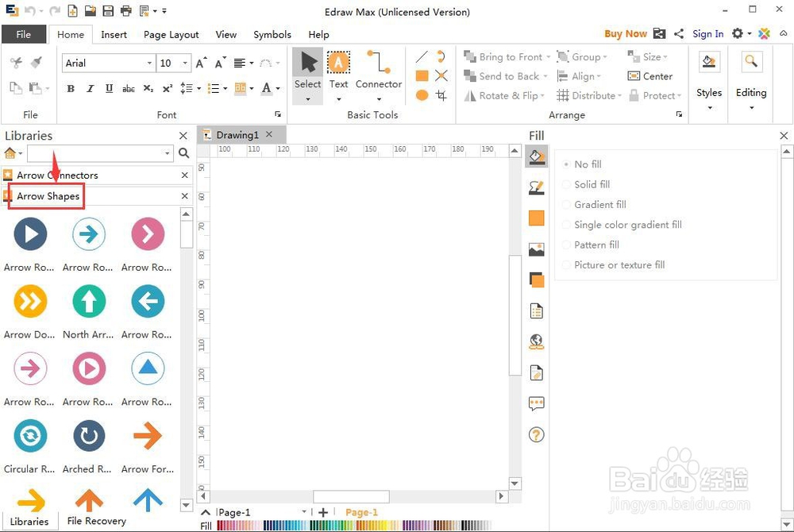Open the Insert Picture panel icon
The height and width of the screenshot is (532, 794).
(x=536, y=249)
